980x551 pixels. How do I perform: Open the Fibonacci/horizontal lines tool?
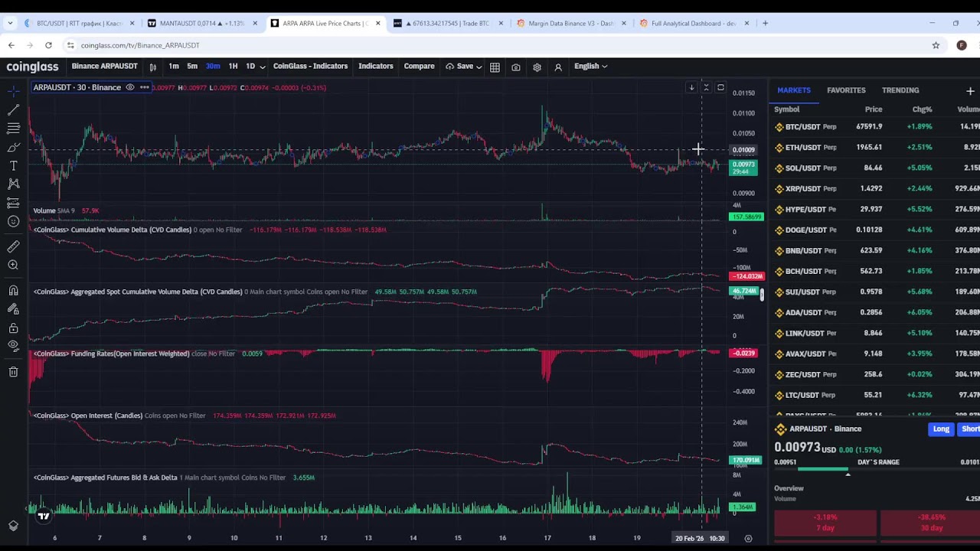coord(13,129)
